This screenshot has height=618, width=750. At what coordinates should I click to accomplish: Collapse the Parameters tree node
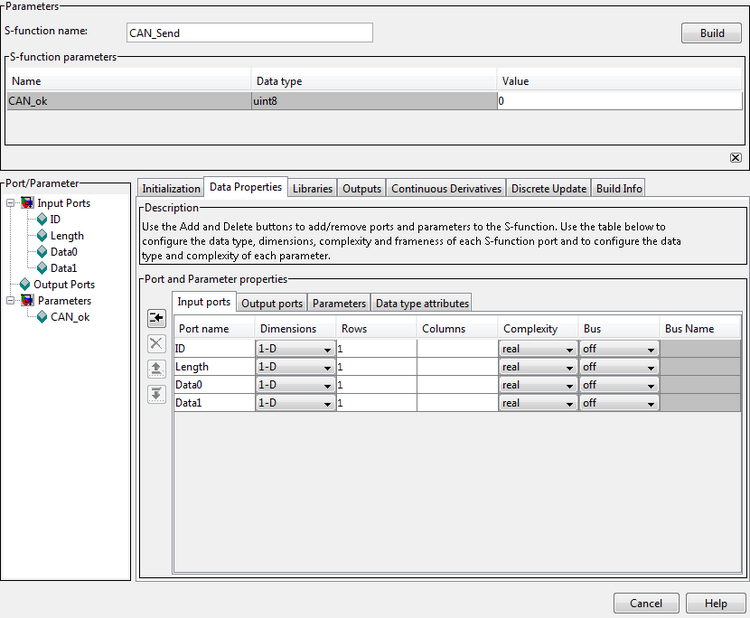[x=10, y=301]
